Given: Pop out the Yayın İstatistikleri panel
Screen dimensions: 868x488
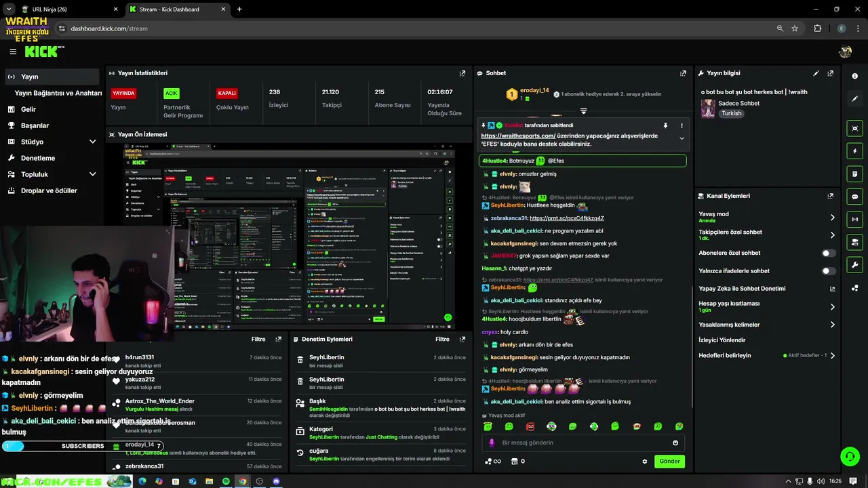Looking at the screenshot, I should [462, 73].
